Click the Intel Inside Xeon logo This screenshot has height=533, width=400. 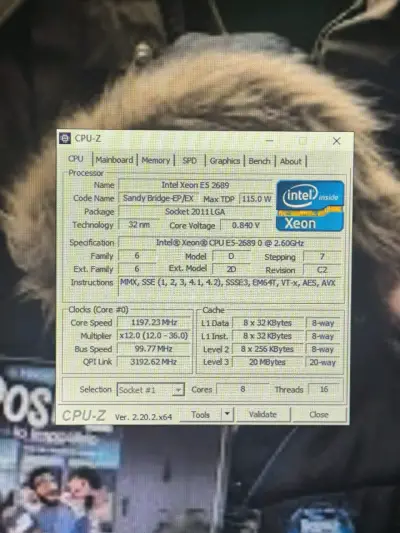point(310,206)
